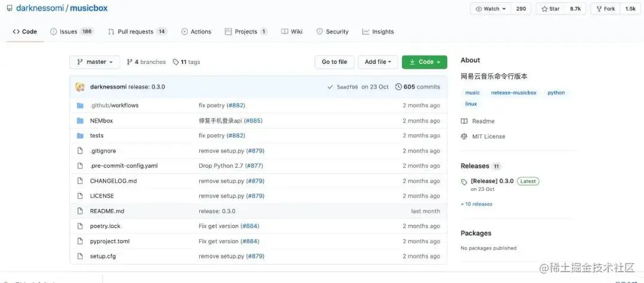
Task: Fork the repository
Action: click(605, 8)
